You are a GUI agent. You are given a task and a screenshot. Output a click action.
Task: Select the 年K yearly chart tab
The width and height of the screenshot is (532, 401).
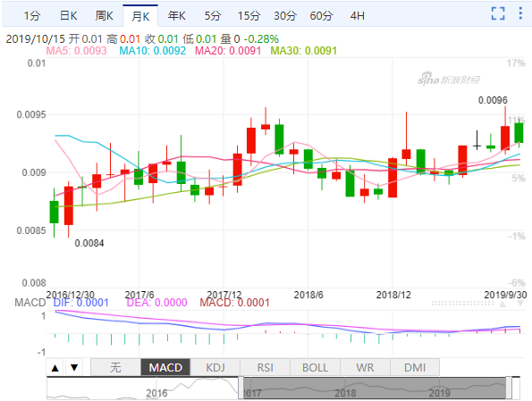tap(176, 15)
